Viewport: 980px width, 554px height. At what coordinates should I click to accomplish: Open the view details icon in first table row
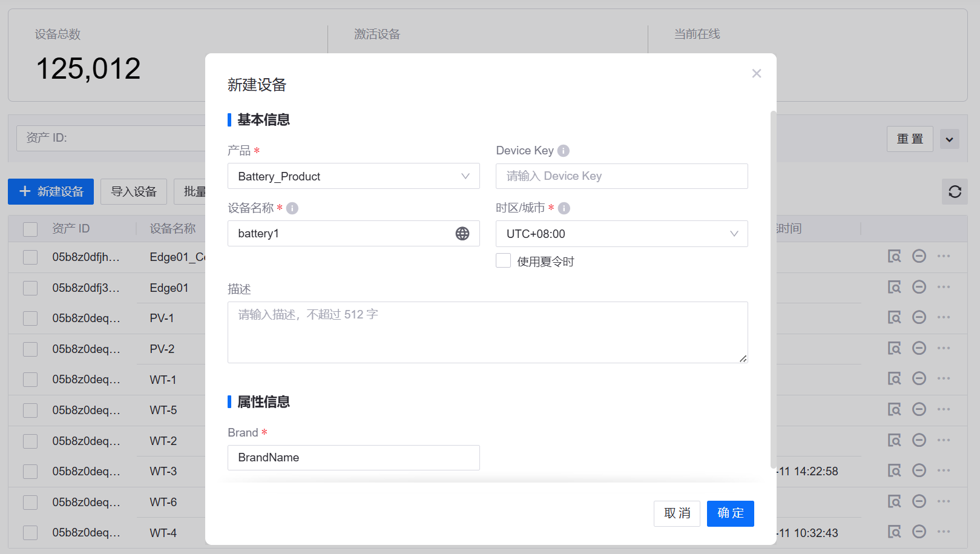894,256
